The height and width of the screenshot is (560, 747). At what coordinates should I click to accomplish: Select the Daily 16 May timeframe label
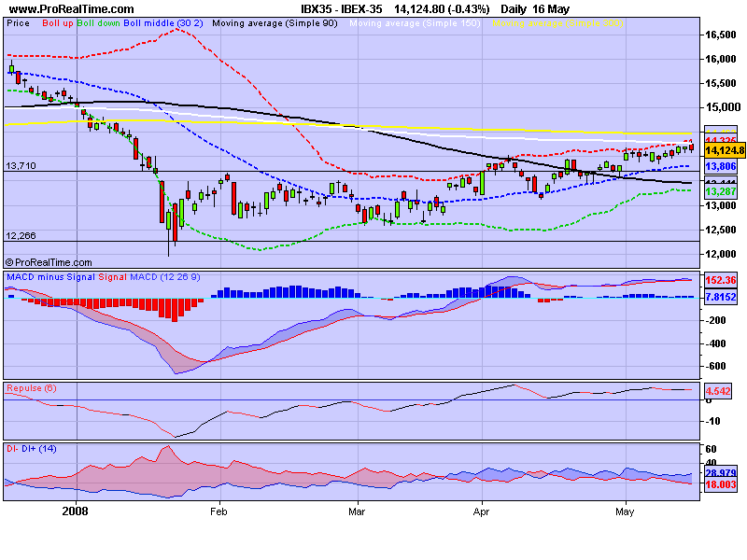[x=535, y=9]
